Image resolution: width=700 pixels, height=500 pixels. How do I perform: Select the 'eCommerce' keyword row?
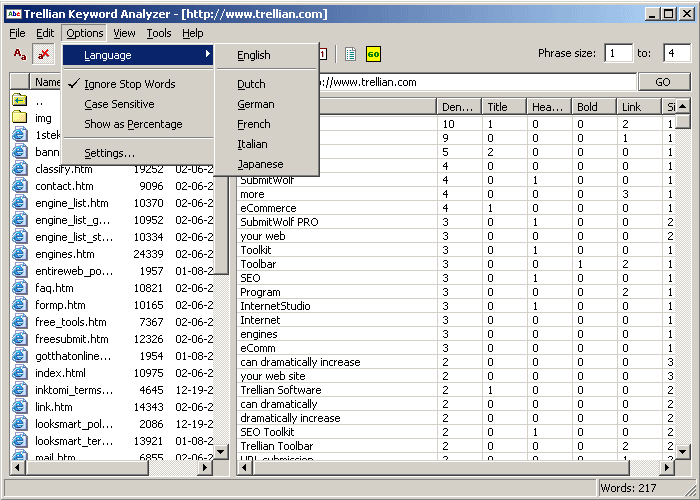click(456, 208)
